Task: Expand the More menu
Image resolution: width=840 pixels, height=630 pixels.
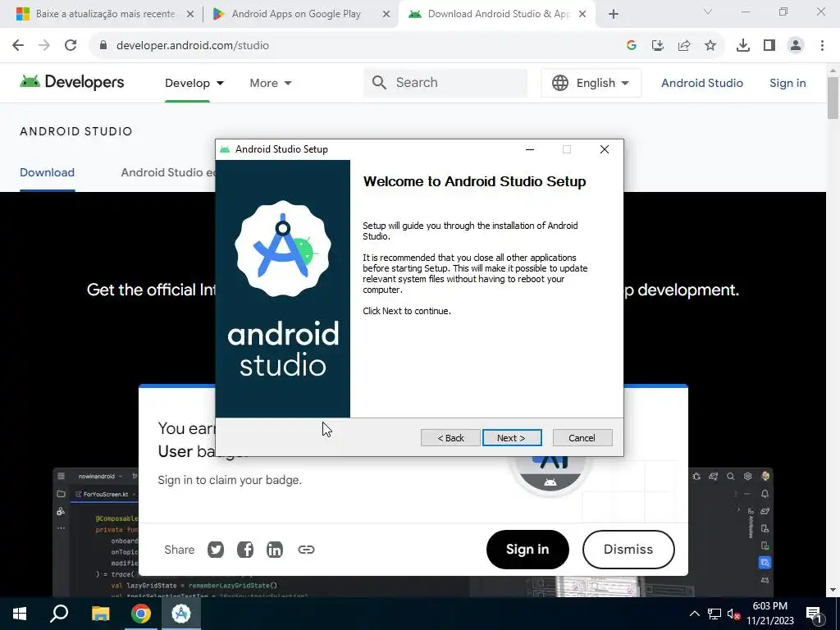Action: (x=271, y=83)
